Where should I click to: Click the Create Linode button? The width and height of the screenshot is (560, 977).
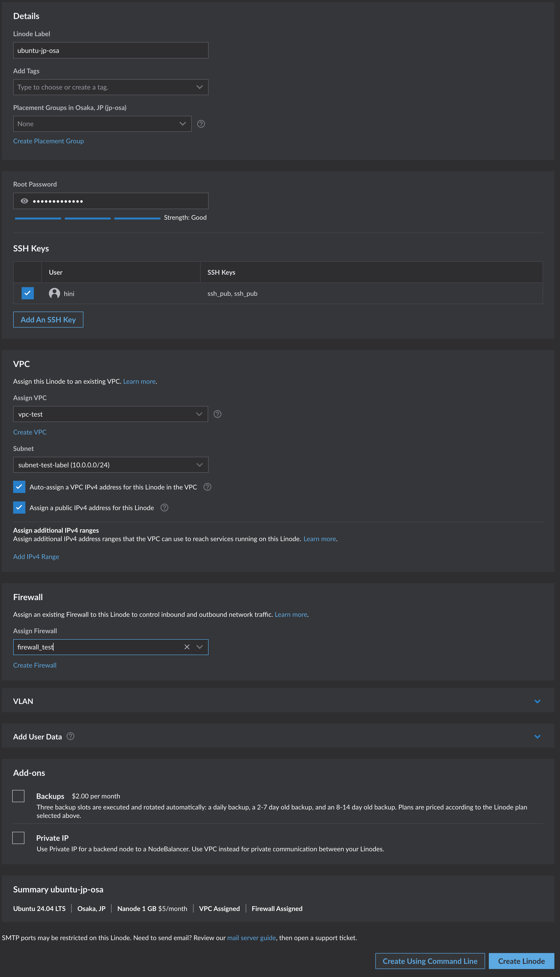click(521, 961)
